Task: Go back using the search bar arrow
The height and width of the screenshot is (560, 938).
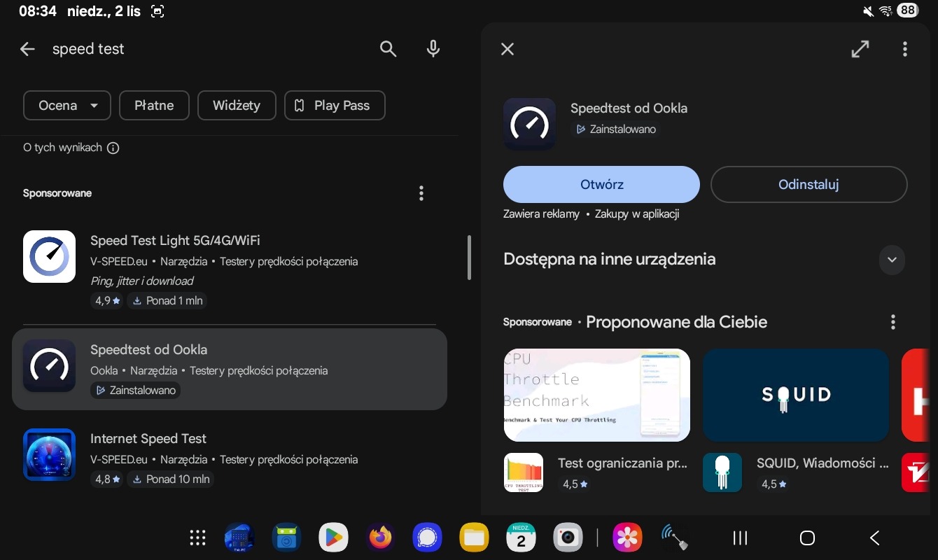Action: [27, 49]
